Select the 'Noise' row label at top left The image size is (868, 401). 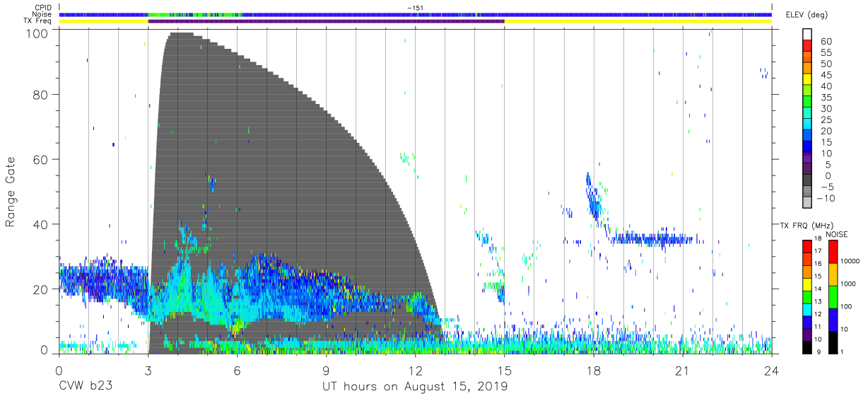click(x=42, y=14)
